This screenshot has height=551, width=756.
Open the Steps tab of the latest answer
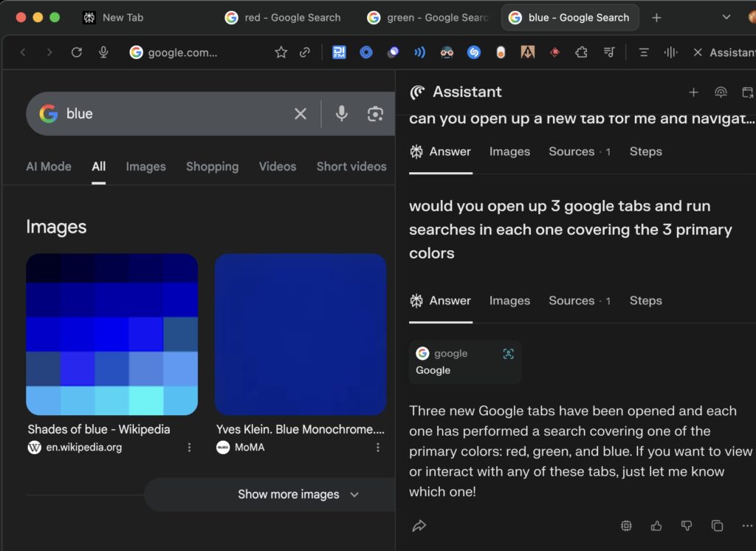point(645,301)
